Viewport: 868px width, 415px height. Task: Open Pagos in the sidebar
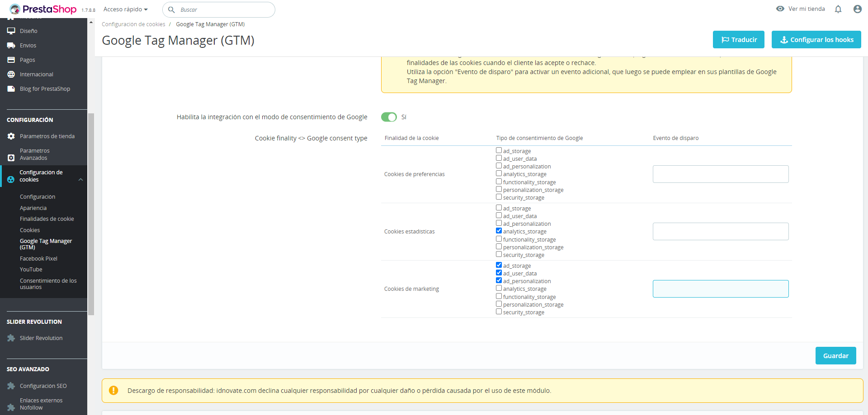(27, 60)
